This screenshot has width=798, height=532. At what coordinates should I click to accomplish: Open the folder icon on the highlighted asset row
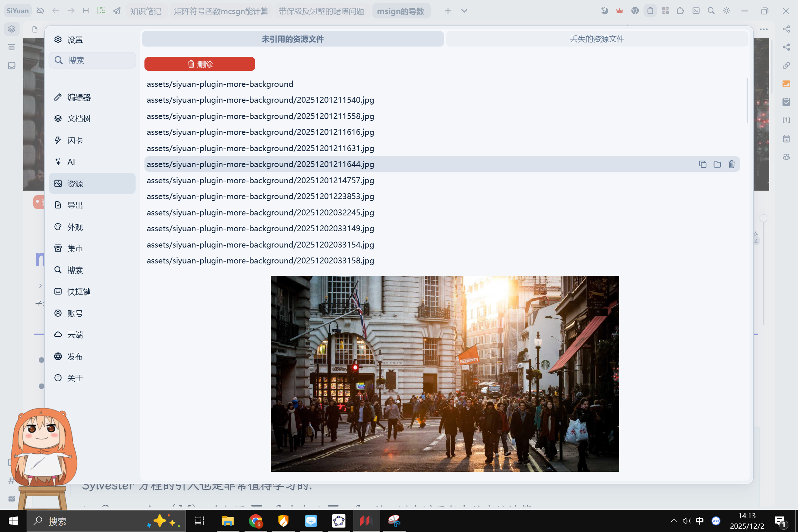(x=717, y=164)
